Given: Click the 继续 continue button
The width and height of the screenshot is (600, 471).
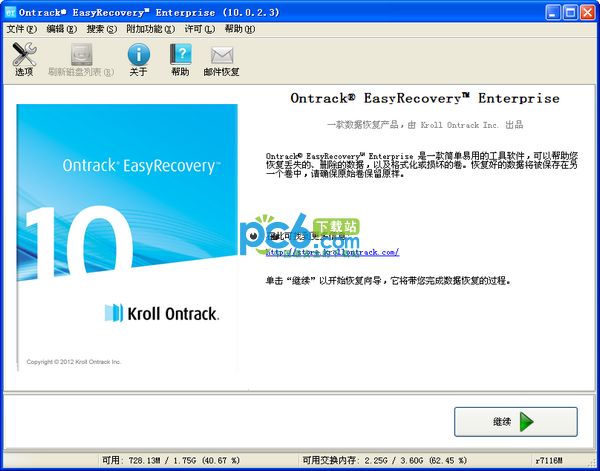Looking at the screenshot, I should tap(515, 422).
